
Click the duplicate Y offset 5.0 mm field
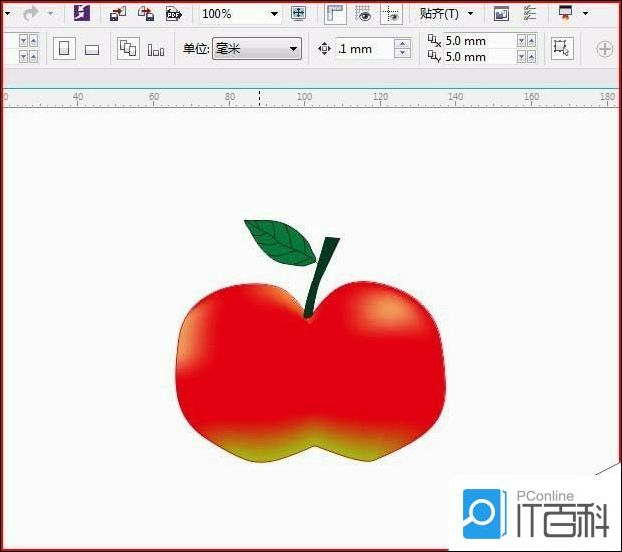click(x=479, y=57)
